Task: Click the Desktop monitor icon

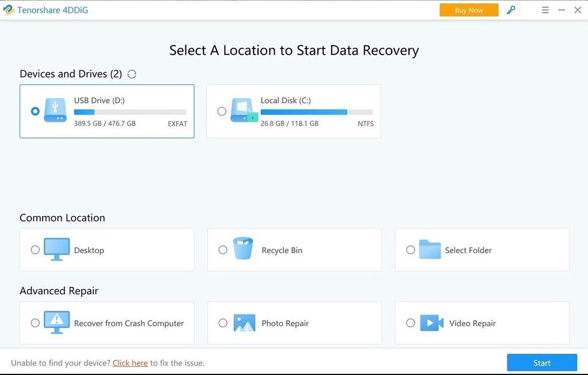Action: [x=56, y=249]
